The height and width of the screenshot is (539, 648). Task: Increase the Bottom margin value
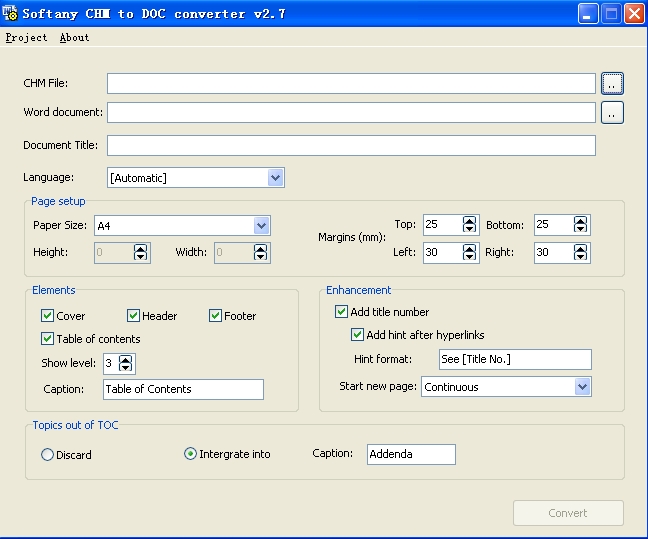(x=580, y=220)
